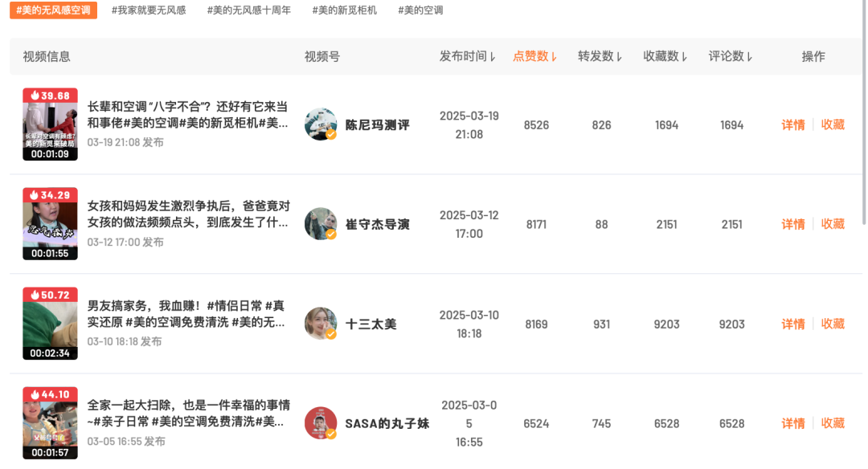Open 陈尼玛测评 channel avatar

321,124
